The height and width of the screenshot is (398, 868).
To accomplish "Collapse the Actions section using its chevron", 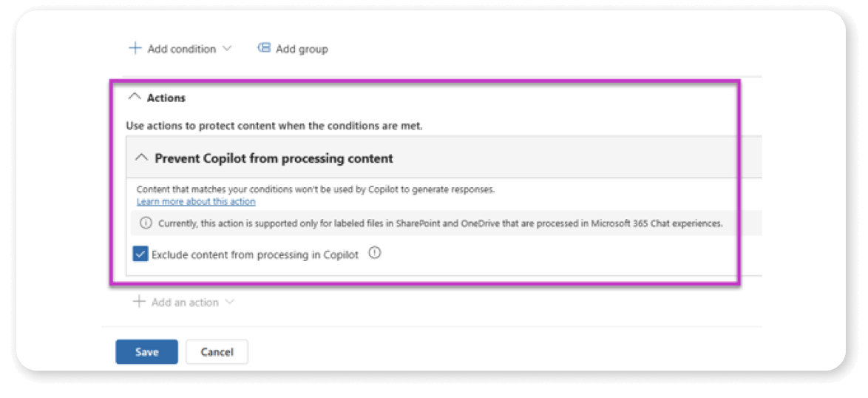I will pyautogui.click(x=135, y=98).
